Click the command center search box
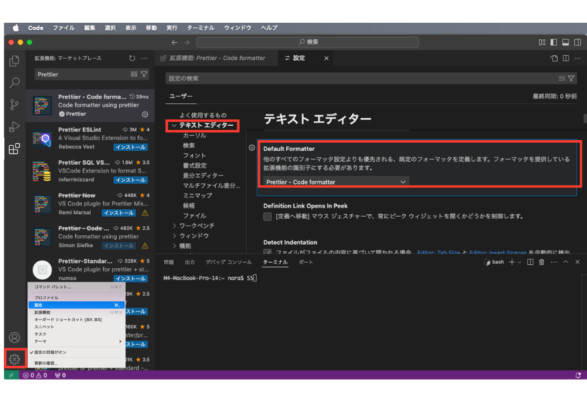 point(308,42)
